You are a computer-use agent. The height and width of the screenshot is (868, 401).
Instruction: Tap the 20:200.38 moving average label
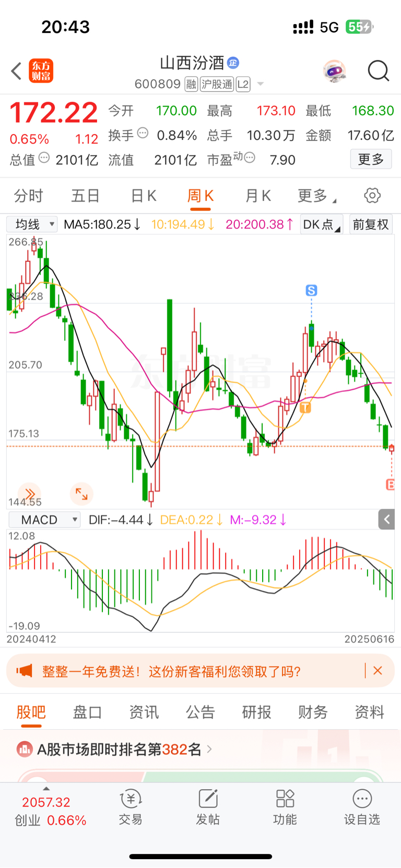tap(260, 224)
